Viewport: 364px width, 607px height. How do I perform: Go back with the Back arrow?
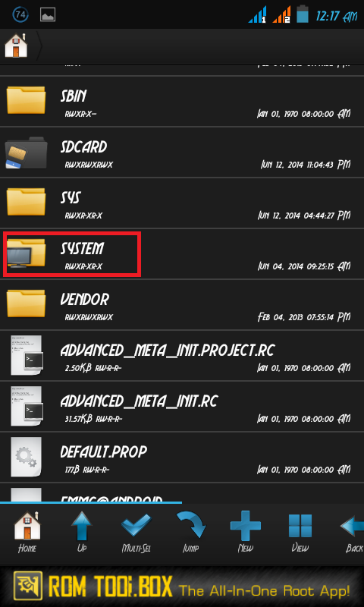click(353, 532)
